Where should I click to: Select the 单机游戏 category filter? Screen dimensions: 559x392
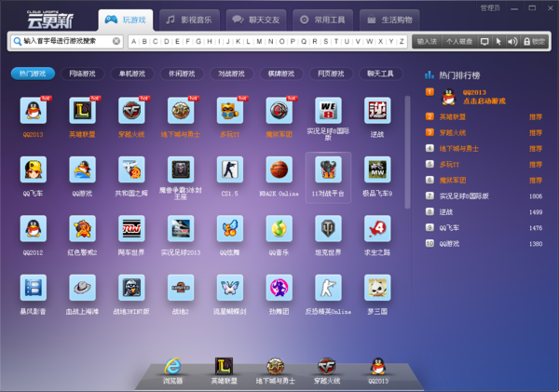click(x=132, y=74)
